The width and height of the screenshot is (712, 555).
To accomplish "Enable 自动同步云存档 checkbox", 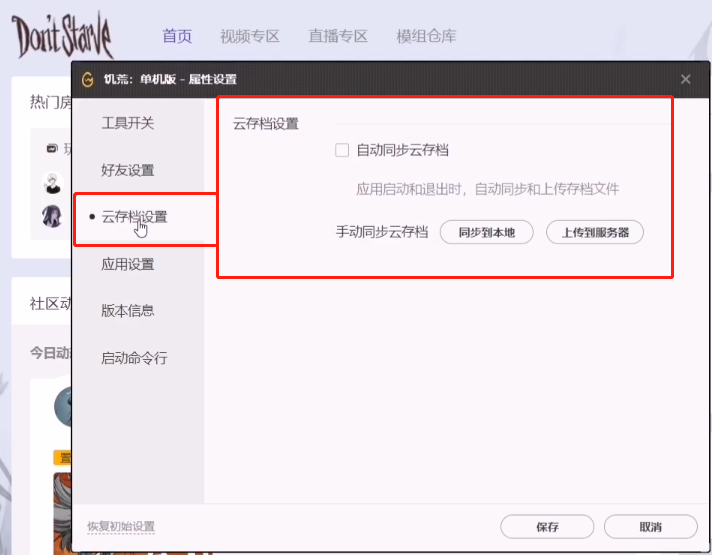I will point(342,150).
